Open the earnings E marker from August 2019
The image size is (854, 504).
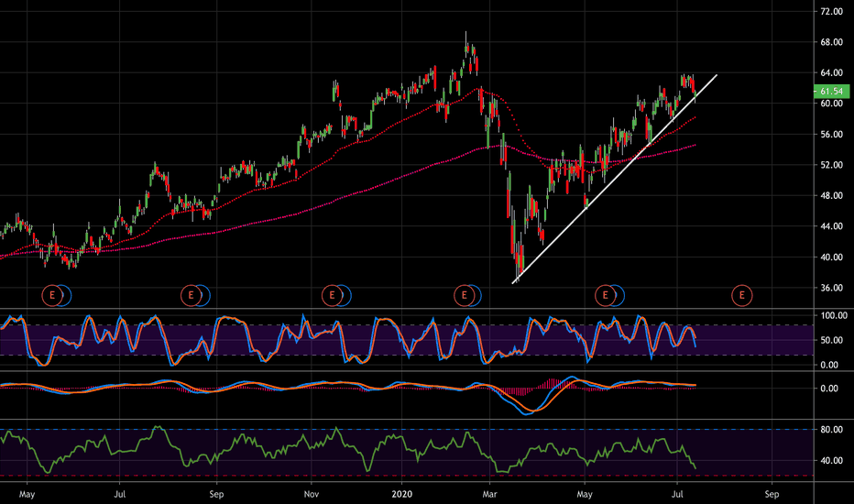point(191,296)
